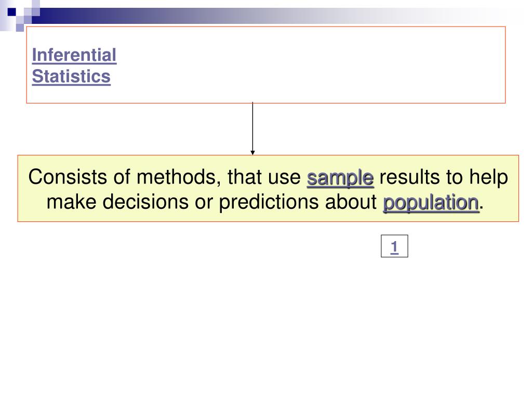Viewport: 532px width, 399px height.
Task: Click empty space inside the title box
Action: [305, 64]
